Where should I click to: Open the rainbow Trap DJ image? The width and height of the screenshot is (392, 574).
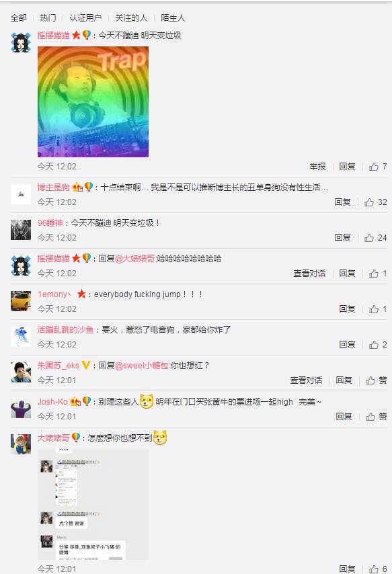(x=93, y=101)
